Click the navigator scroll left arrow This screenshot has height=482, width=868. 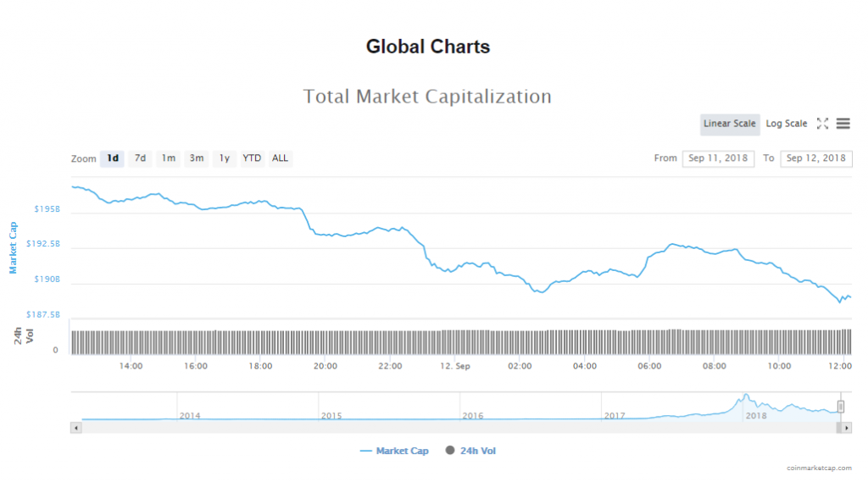click(76, 428)
